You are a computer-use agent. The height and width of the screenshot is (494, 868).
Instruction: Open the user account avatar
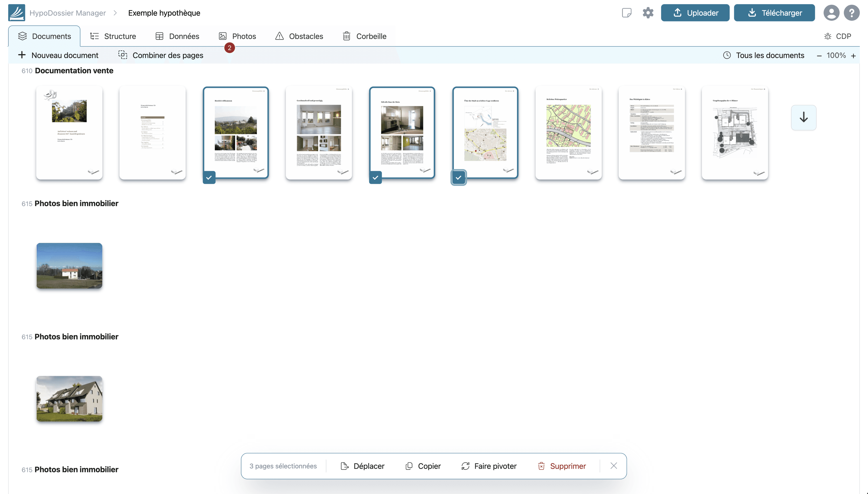click(x=831, y=13)
